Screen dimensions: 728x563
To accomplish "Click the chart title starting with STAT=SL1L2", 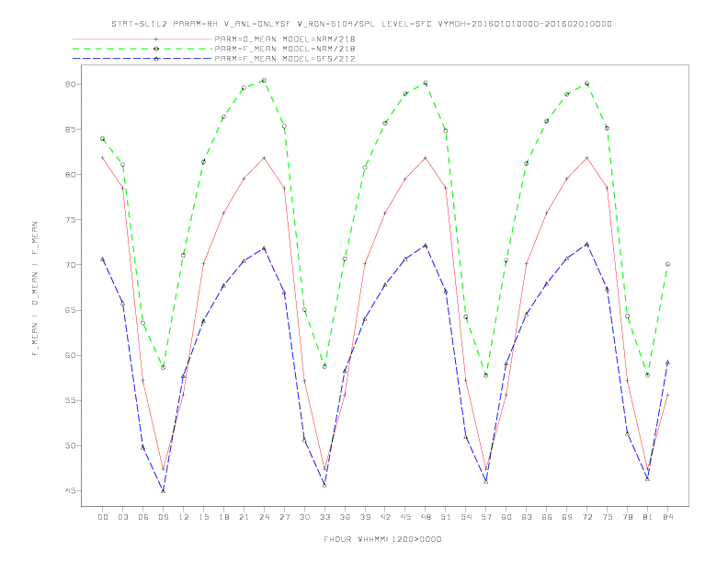I will point(361,24).
